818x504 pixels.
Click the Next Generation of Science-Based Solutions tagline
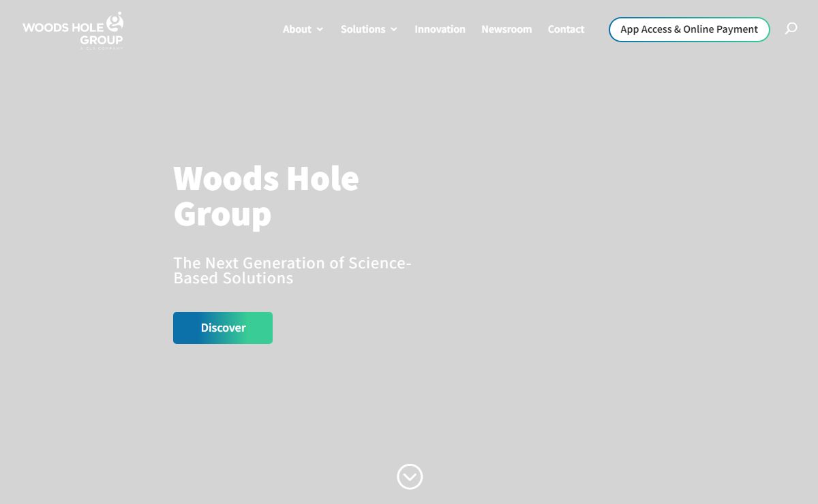point(292,270)
